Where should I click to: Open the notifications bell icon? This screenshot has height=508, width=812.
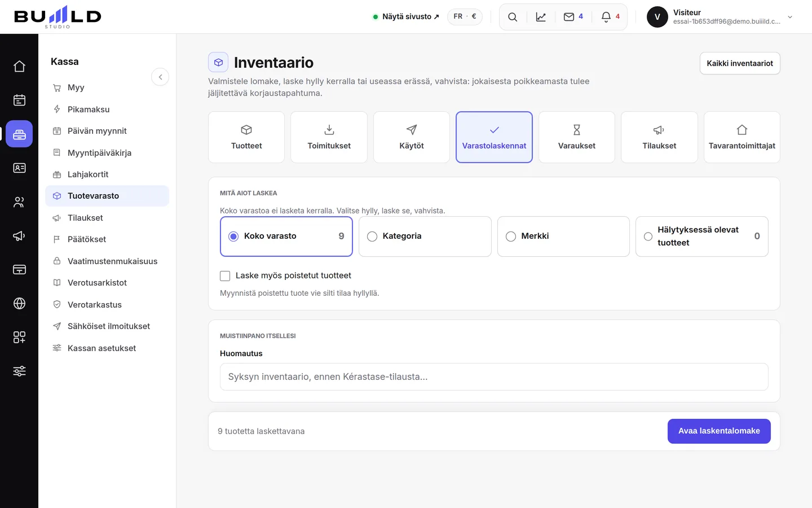click(610, 17)
